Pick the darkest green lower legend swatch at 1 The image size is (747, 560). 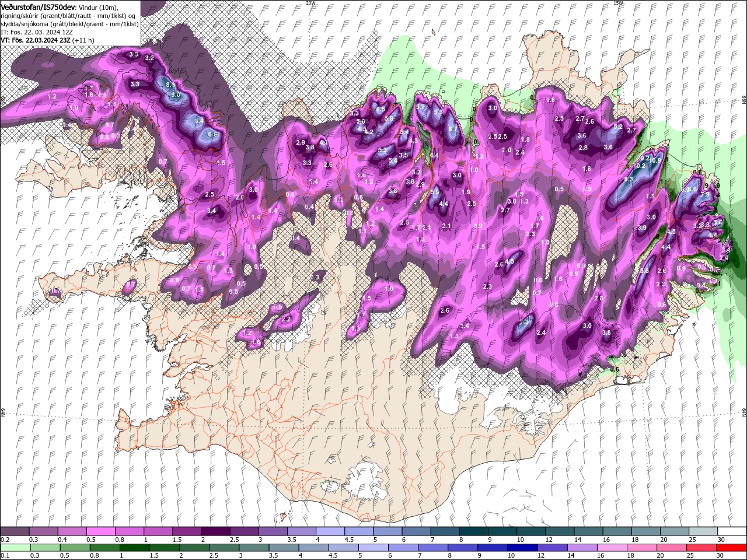click(x=134, y=548)
